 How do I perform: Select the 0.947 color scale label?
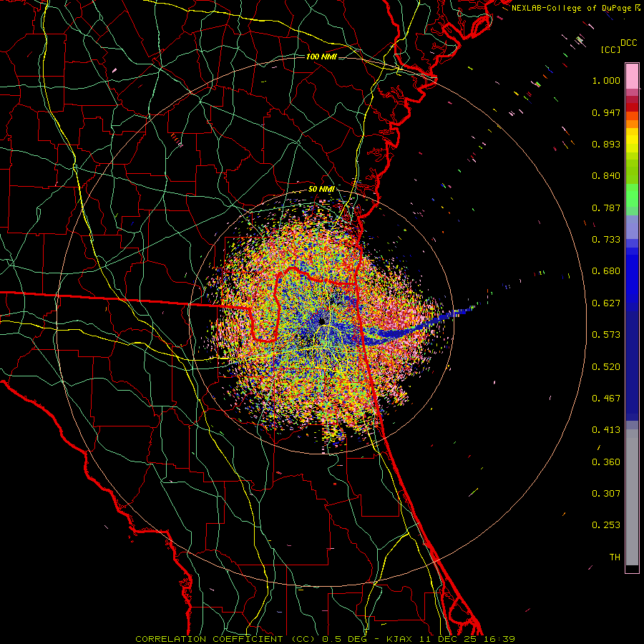(606, 112)
